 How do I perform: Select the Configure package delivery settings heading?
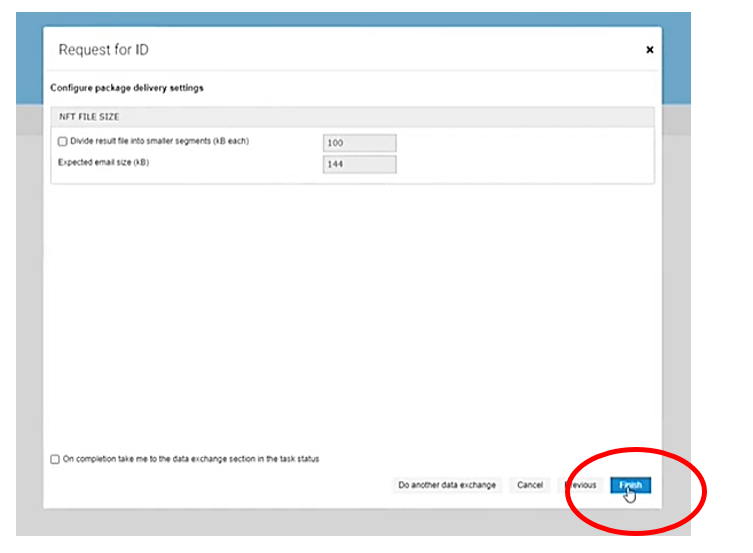click(x=127, y=88)
